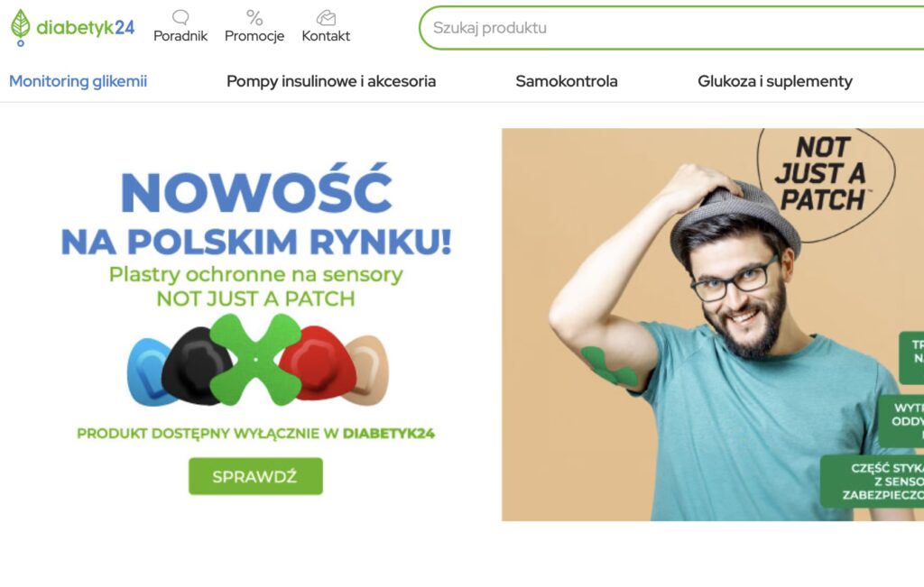This screenshot has height=587, width=924.
Task: Open Pompy insulinowe i akcesoria menu
Action: (x=331, y=81)
